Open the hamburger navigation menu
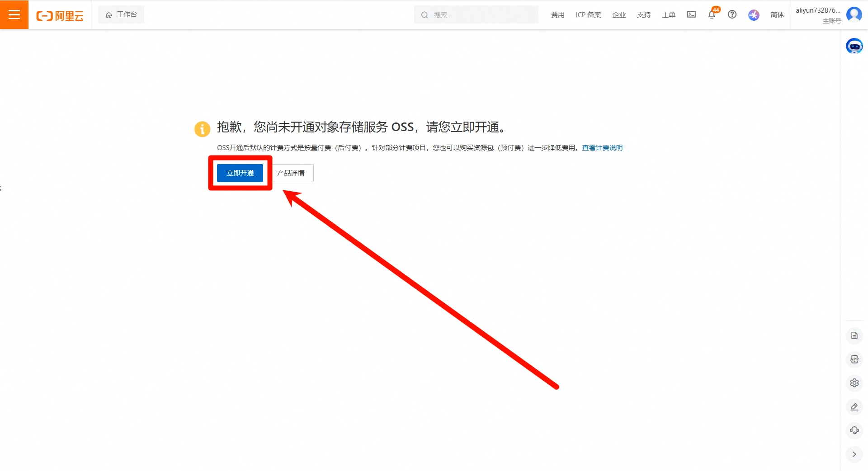The height and width of the screenshot is (471, 868). point(14,14)
